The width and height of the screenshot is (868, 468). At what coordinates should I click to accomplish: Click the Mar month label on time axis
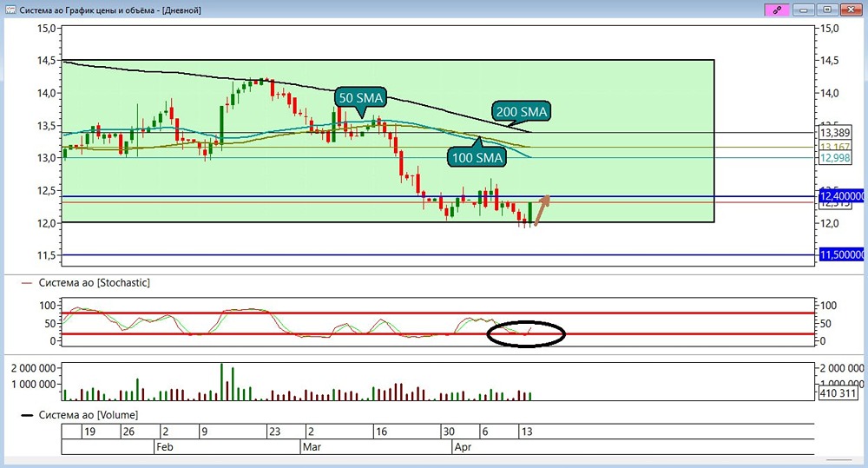312,447
